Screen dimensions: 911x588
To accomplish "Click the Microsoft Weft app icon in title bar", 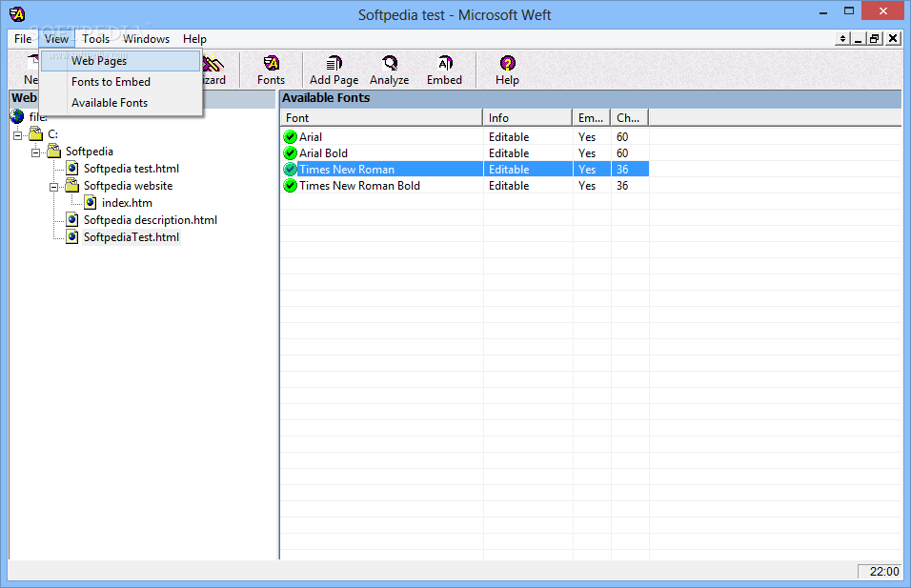I will coord(17,14).
